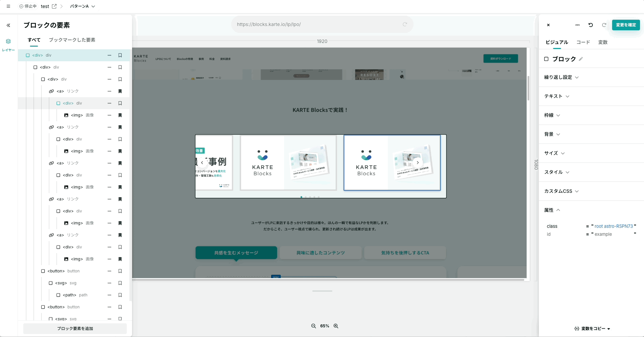644x337 pixels.
Task: Select the highlighted KARTE Blocks carousel card
Action: coord(392,163)
